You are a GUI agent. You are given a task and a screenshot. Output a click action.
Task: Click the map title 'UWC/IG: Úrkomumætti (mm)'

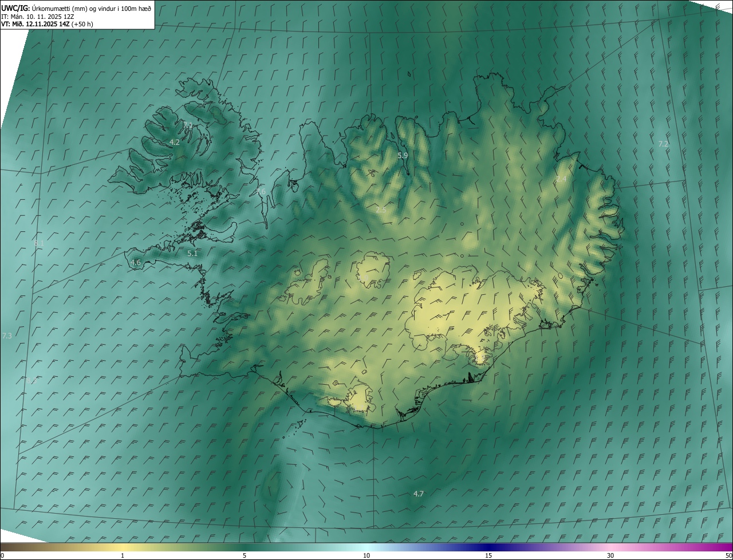pyautogui.click(x=45, y=8)
